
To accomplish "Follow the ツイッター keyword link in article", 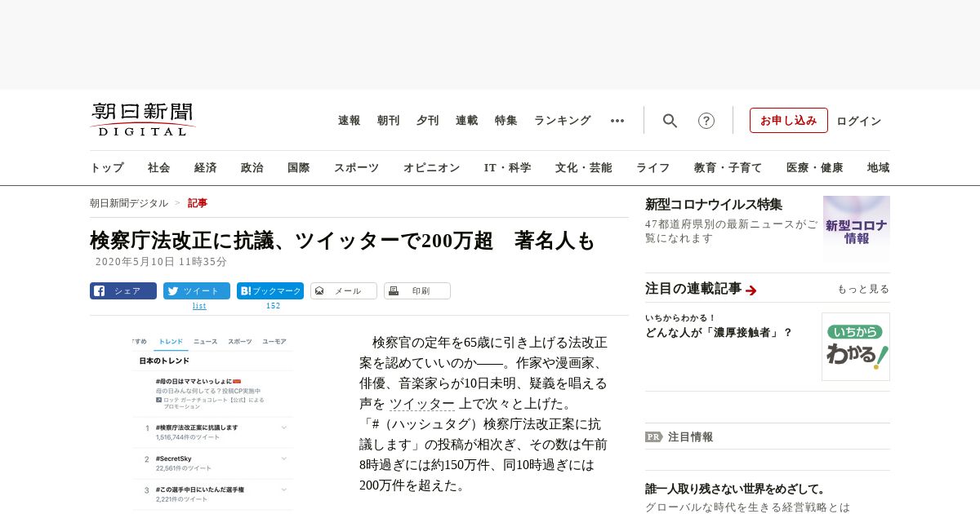I will (x=421, y=404).
